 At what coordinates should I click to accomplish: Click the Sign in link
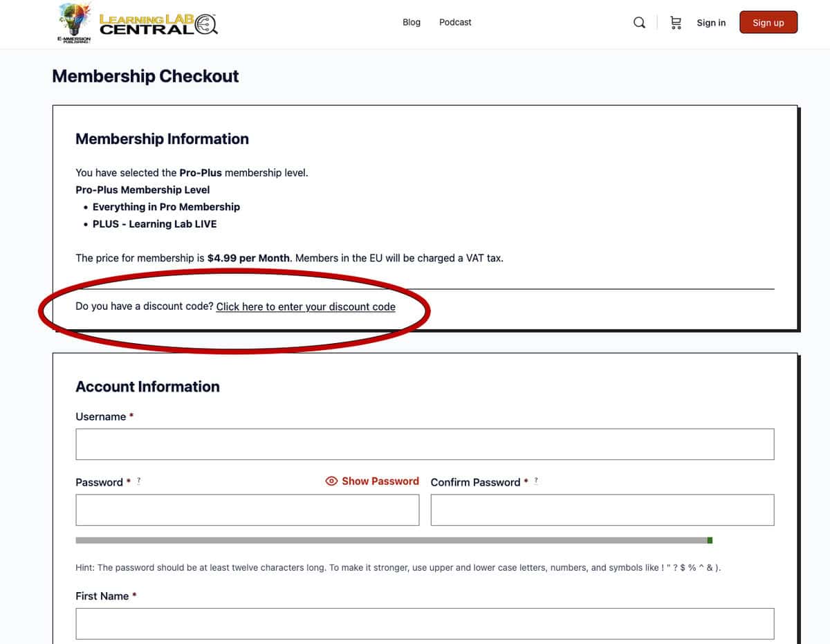pyautogui.click(x=711, y=23)
